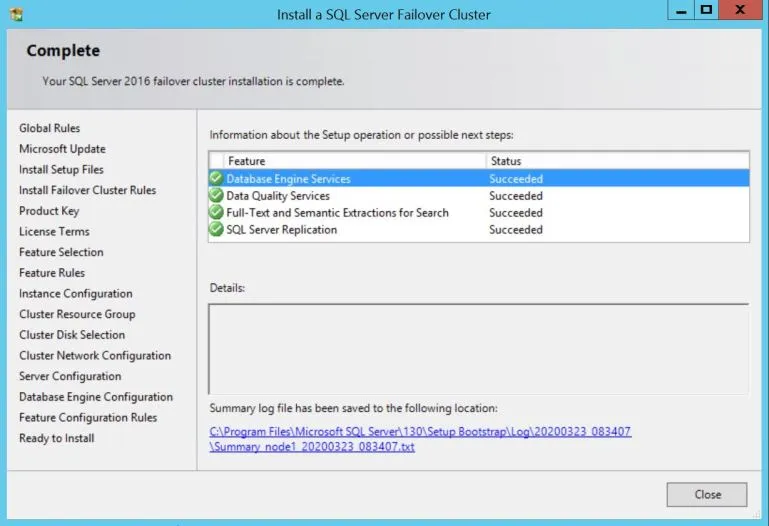Click the Feature Rules step
This screenshot has height=526, width=769.
pyautogui.click(x=52, y=273)
